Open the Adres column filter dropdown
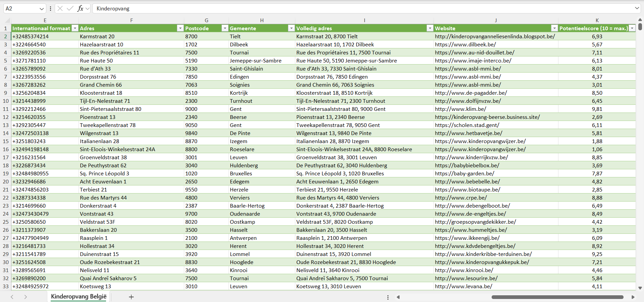 click(180, 28)
